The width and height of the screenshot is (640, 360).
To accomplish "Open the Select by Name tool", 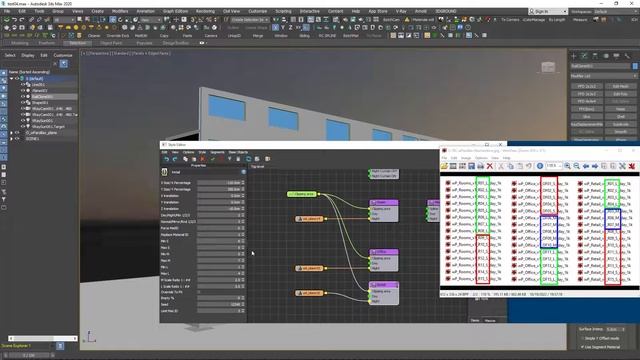I will pos(87,20).
